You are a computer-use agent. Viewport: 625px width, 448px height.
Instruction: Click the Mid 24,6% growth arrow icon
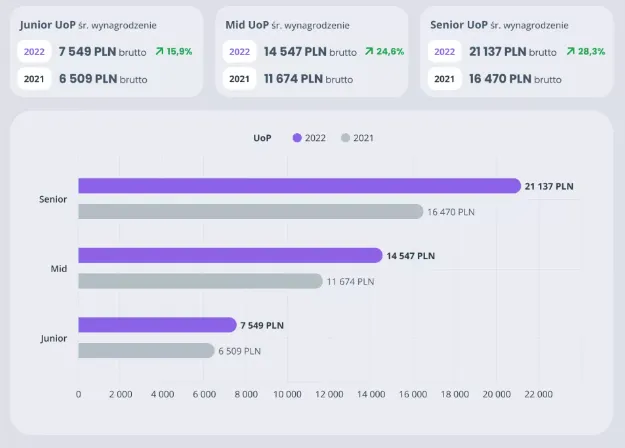pos(369,51)
